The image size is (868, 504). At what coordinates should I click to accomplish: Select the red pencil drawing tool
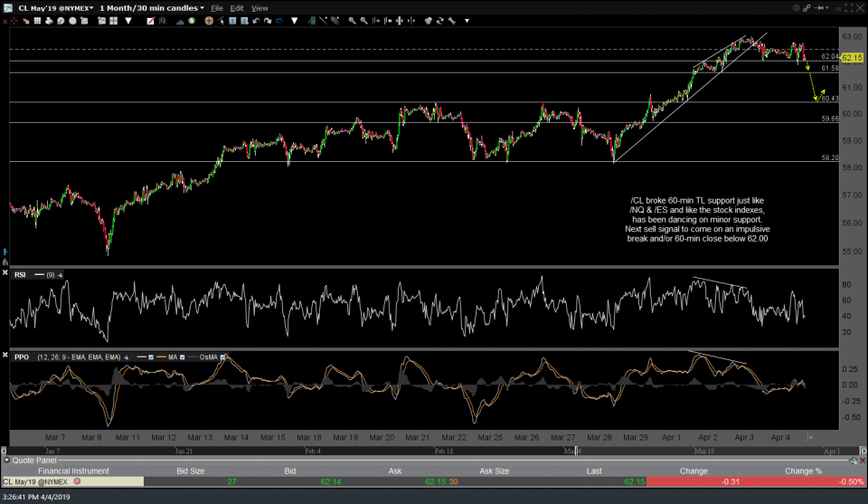[x=151, y=21]
